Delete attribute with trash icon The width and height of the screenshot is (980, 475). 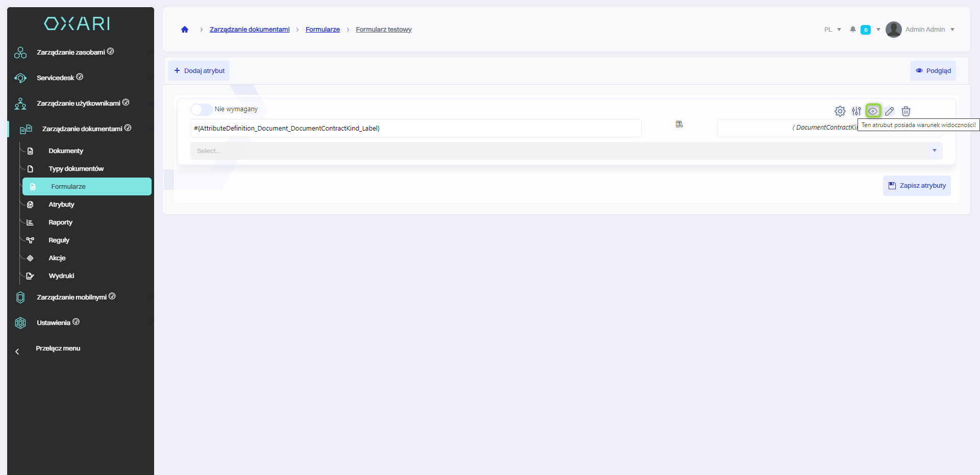[x=906, y=111]
